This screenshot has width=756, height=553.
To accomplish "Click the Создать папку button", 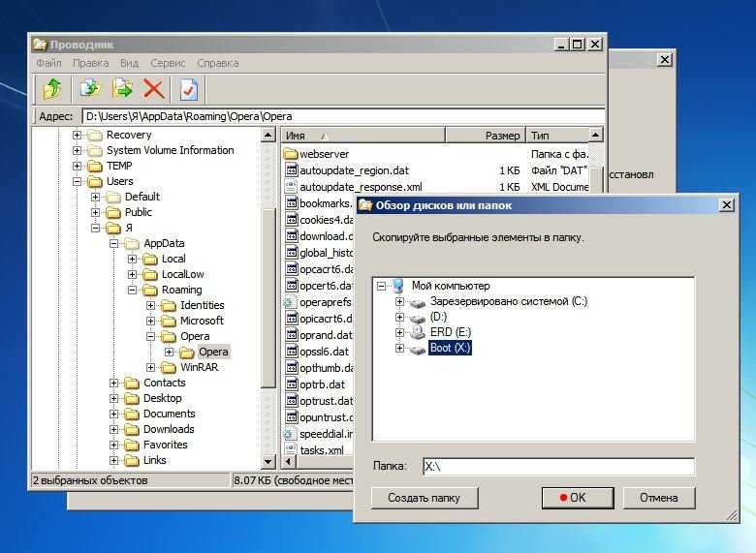I will coord(425,498).
